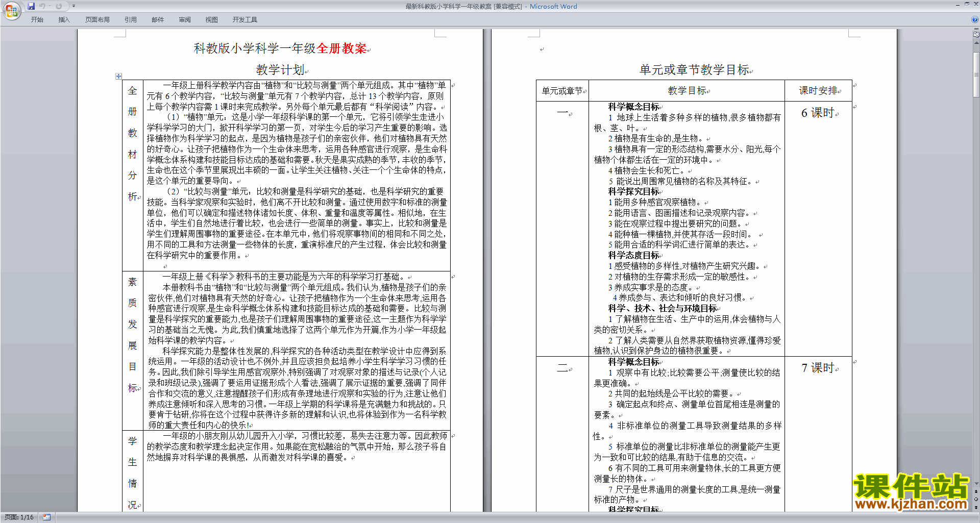The image size is (980, 523).
Task: Click the first 科学探究目标 heading in unit 一
Action: point(633,191)
